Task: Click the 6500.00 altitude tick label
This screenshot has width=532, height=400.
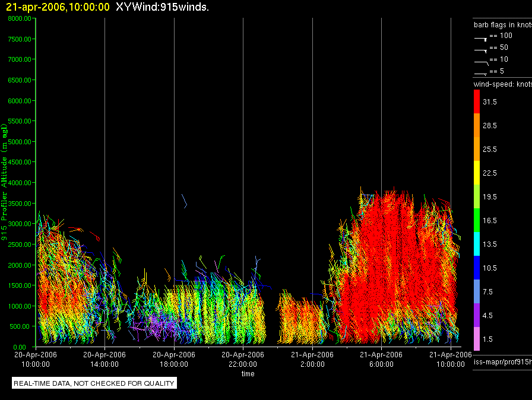Action: (x=20, y=80)
